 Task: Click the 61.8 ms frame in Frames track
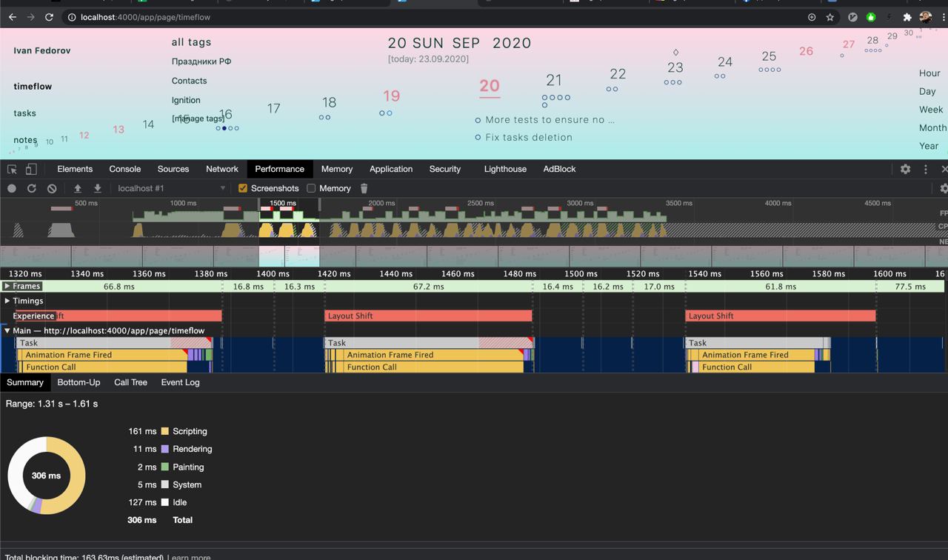click(781, 287)
